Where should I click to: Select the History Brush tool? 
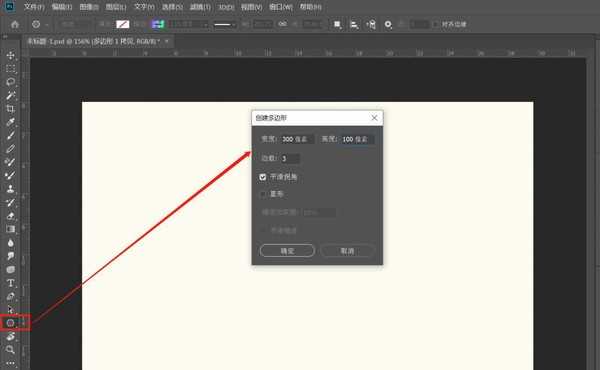[x=10, y=202]
